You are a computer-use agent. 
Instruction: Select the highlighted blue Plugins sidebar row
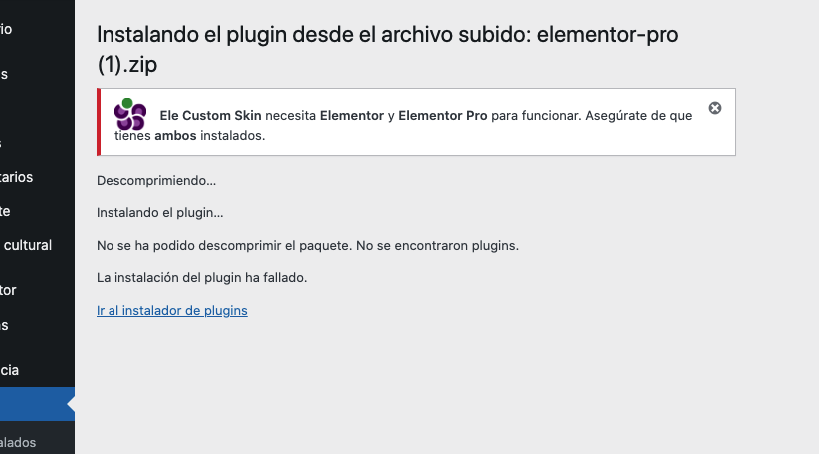pyautogui.click(x=37, y=404)
